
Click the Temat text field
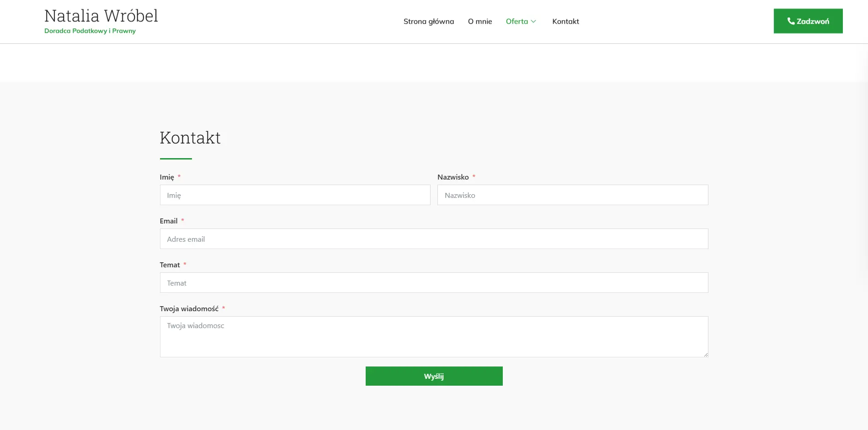pyautogui.click(x=434, y=283)
